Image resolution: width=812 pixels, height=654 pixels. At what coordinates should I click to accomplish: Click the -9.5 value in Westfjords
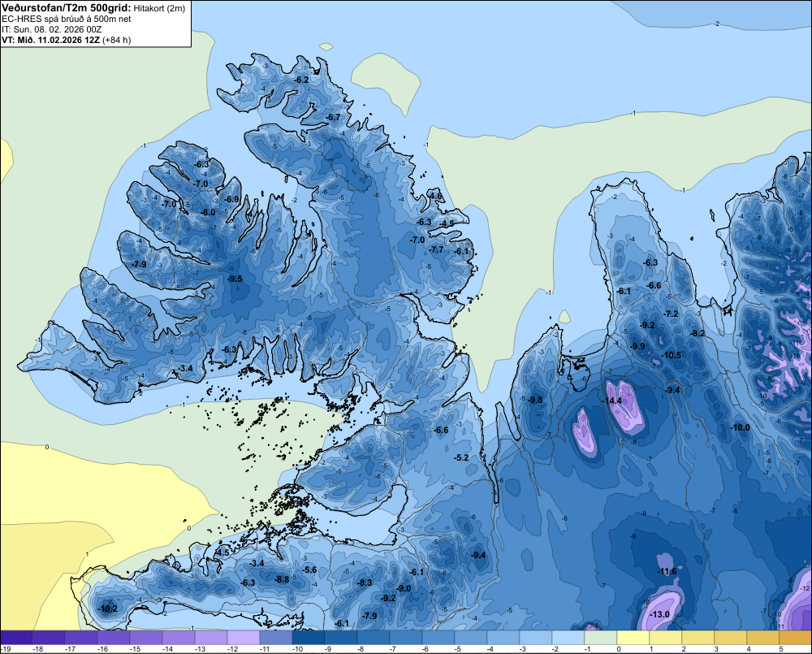point(235,279)
